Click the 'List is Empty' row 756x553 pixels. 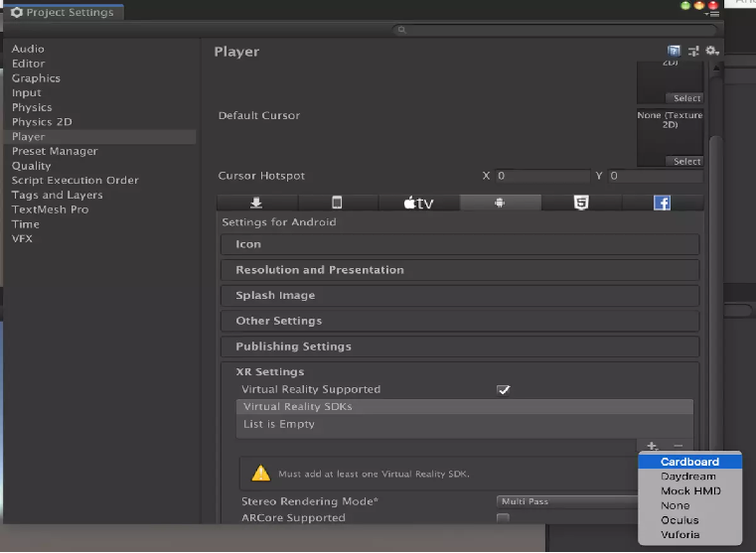tap(465, 424)
